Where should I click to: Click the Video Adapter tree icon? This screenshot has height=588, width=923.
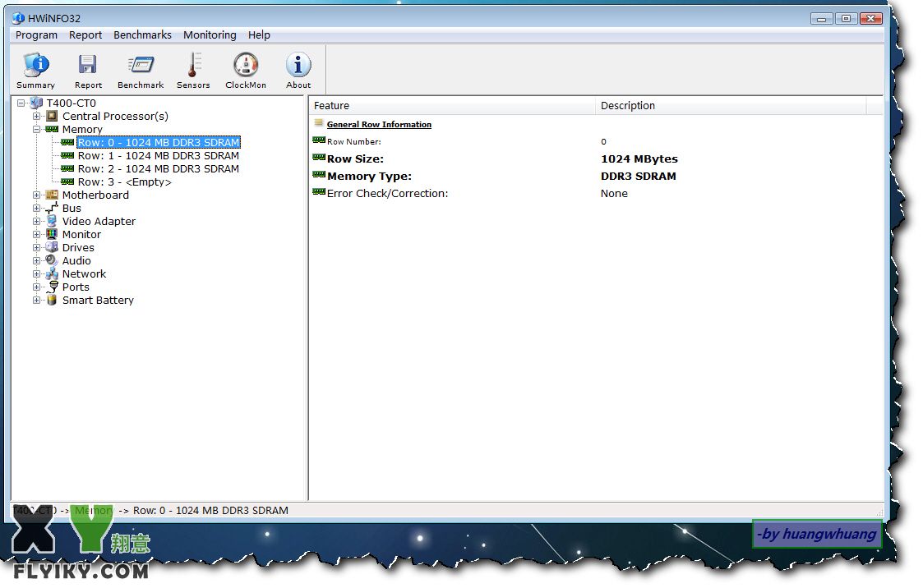(x=52, y=221)
